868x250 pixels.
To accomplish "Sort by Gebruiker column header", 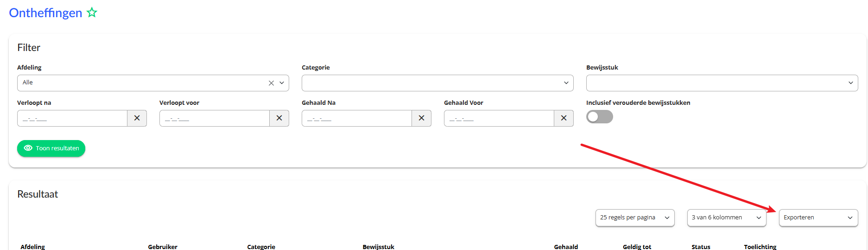I will (163, 247).
